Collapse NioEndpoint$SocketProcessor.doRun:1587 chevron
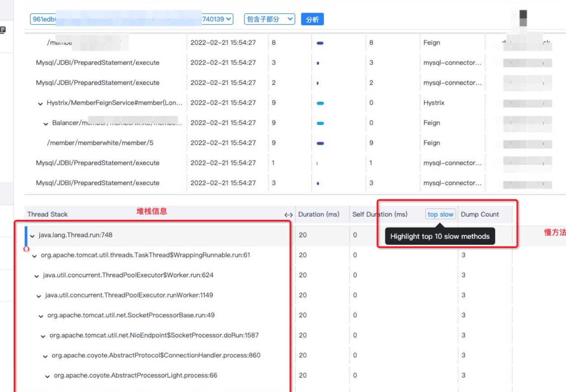The height and width of the screenshot is (392, 566). 43,336
